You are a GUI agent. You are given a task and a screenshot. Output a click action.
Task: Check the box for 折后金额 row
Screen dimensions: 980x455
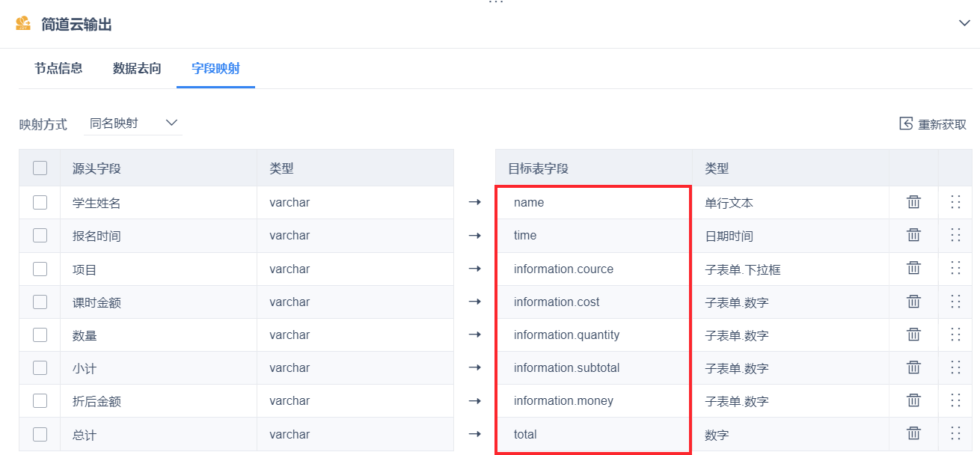click(x=40, y=401)
